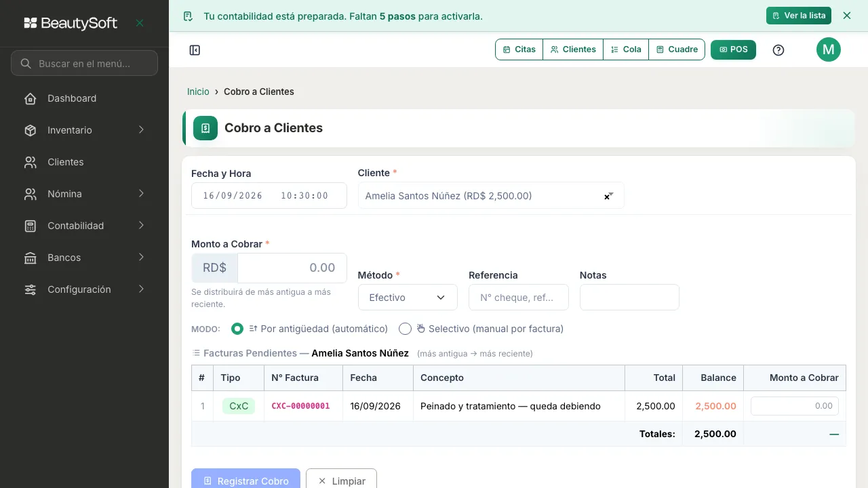Open the Cuadre toolbar tab
The height and width of the screenshot is (488, 868).
[x=677, y=49]
